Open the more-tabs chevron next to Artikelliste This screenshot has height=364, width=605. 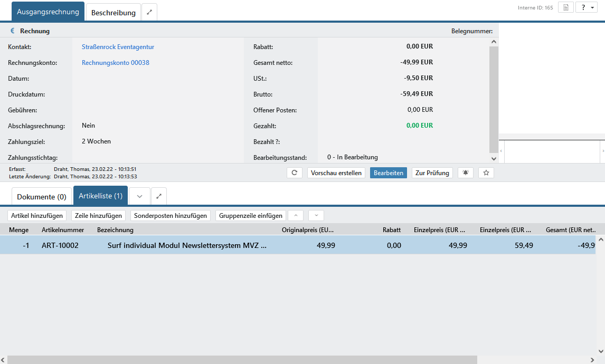coord(139,196)
